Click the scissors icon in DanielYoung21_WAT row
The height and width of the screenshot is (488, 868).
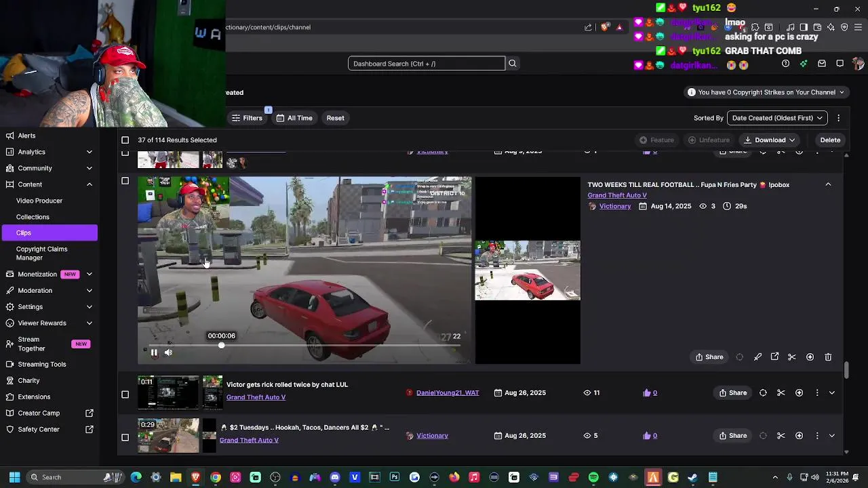[781, 393]
